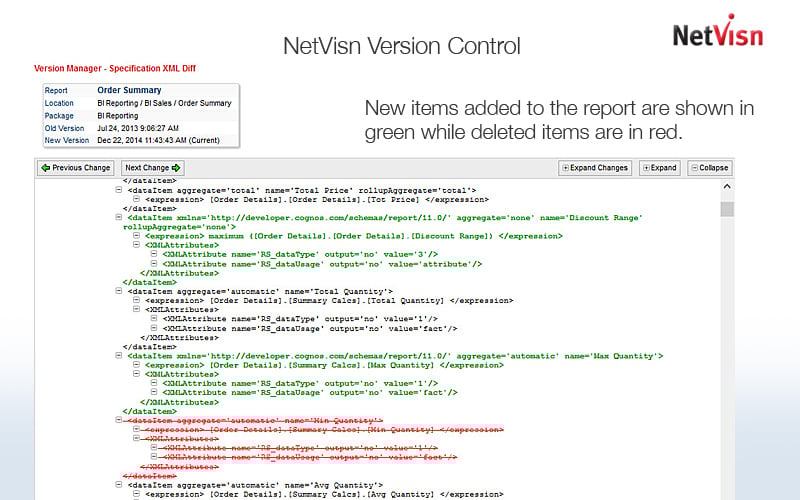The image size is (800, 500).
Task: Collapse the Total Quantity expression node
Action: click(136, 300)
